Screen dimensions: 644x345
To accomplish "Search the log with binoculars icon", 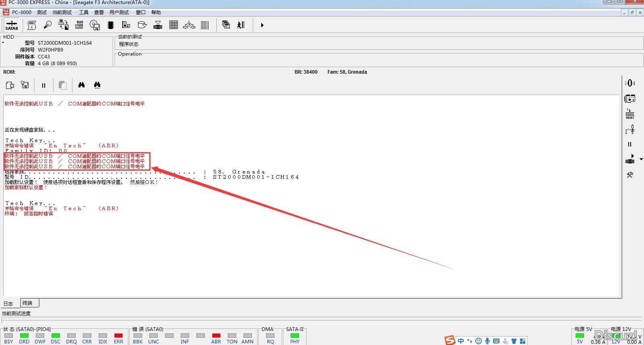I will point(81,85).
